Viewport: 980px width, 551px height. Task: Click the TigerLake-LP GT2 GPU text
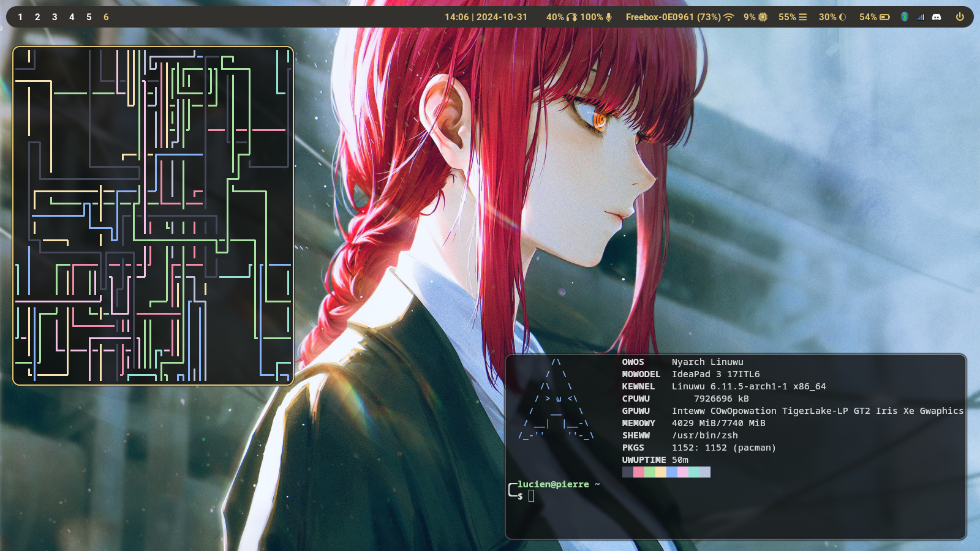pos(826,411)
